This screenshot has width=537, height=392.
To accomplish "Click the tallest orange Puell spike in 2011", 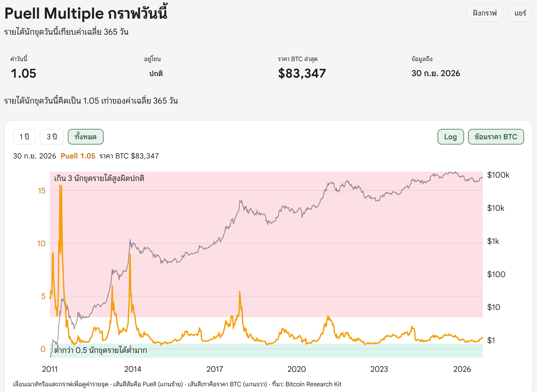I will pos(60,185).
